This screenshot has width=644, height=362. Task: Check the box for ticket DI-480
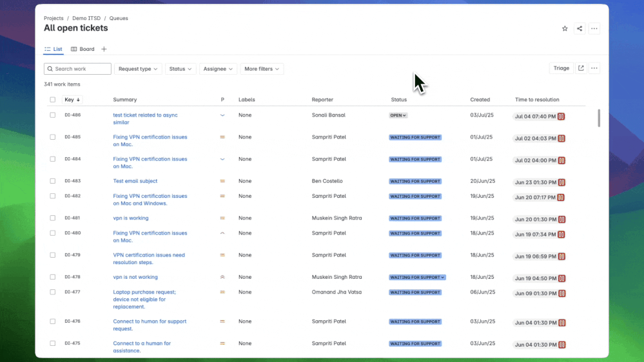pos(53,233)
